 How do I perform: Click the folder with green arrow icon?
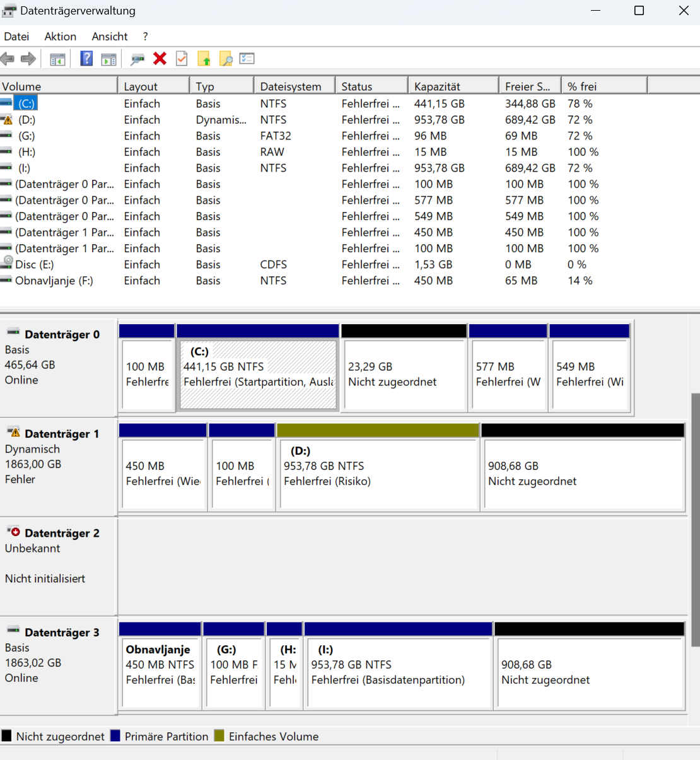(204, 59)
